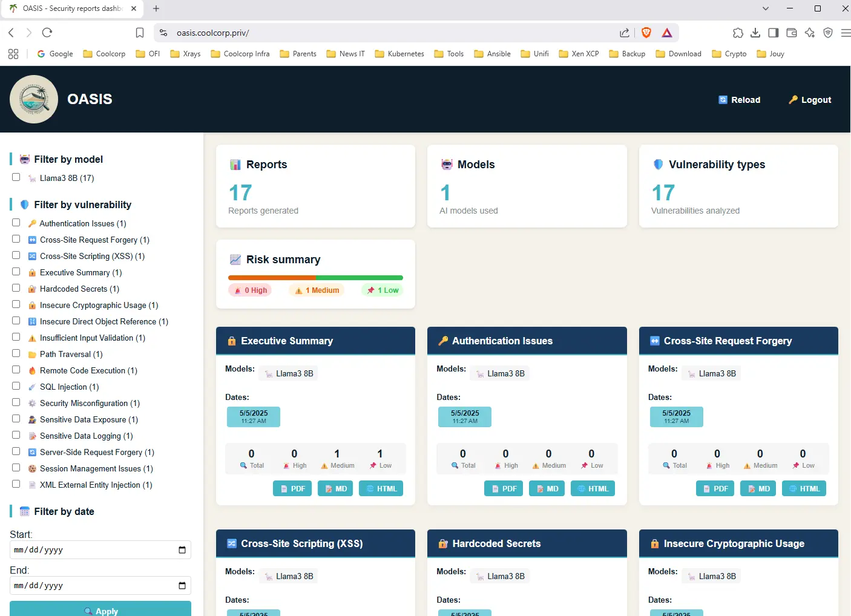Image resolution: width=851 pixels, height=616 pixels.
Task: Click the Vulnerability types shield icon
Action: [658, 165]
